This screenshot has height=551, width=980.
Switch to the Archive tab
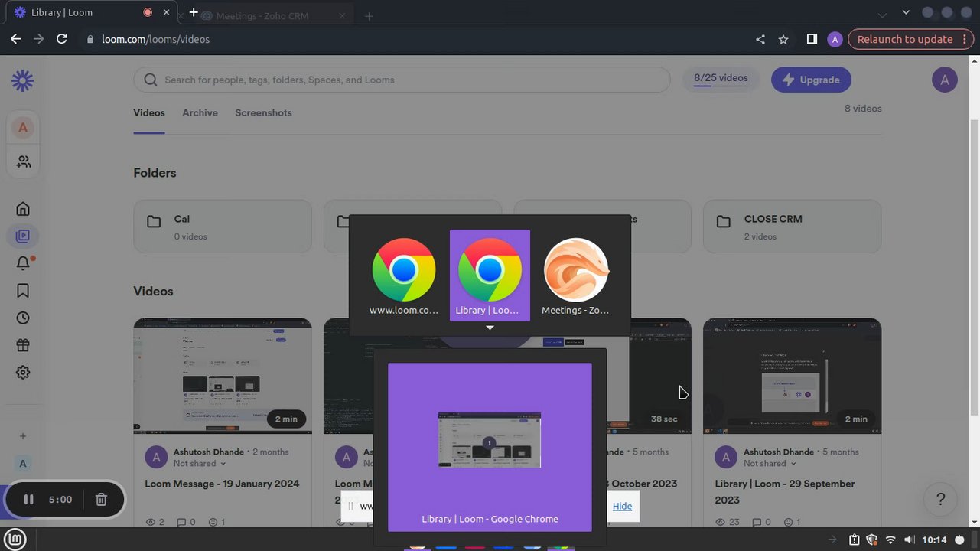200,112
